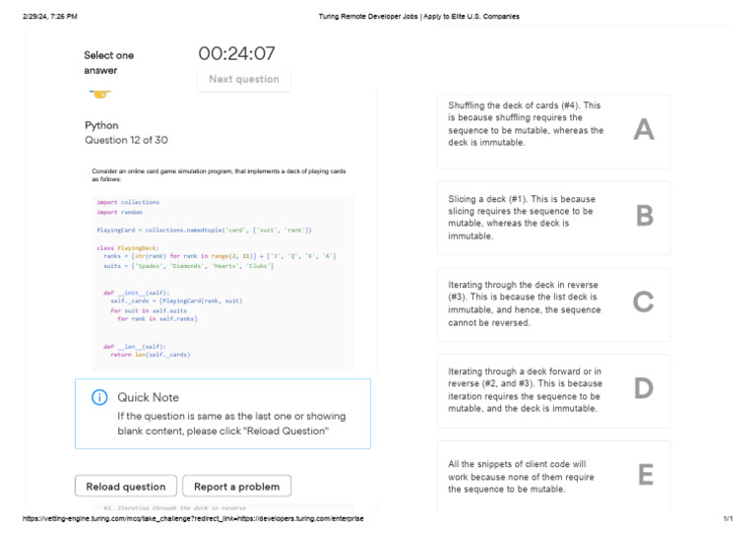Select answer D about forward or reverse iteration
The image size is (756, 535).
coord(553,391)
